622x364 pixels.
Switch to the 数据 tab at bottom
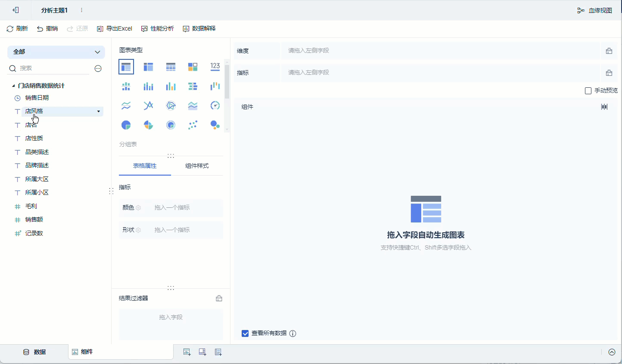pos(34,352)
